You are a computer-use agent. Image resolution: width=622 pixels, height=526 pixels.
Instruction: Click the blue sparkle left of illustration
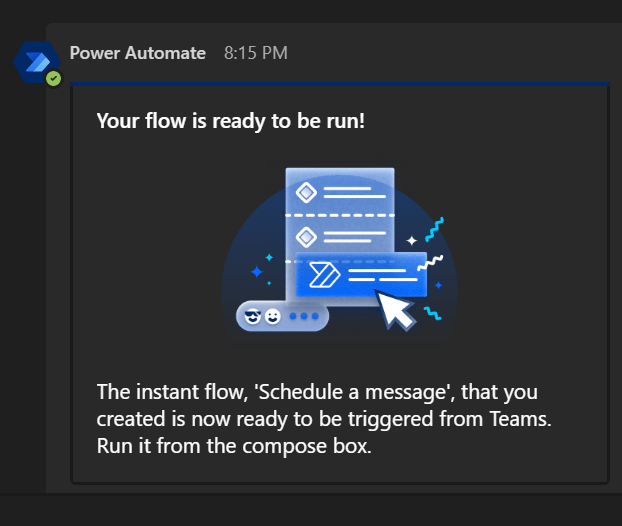[256, 271]
